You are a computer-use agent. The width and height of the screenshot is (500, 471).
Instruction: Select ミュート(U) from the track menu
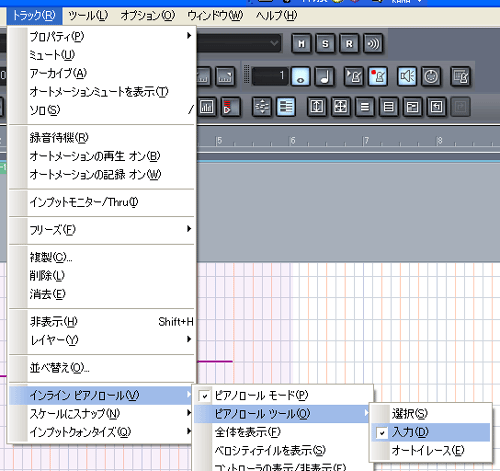coord(102,55)
